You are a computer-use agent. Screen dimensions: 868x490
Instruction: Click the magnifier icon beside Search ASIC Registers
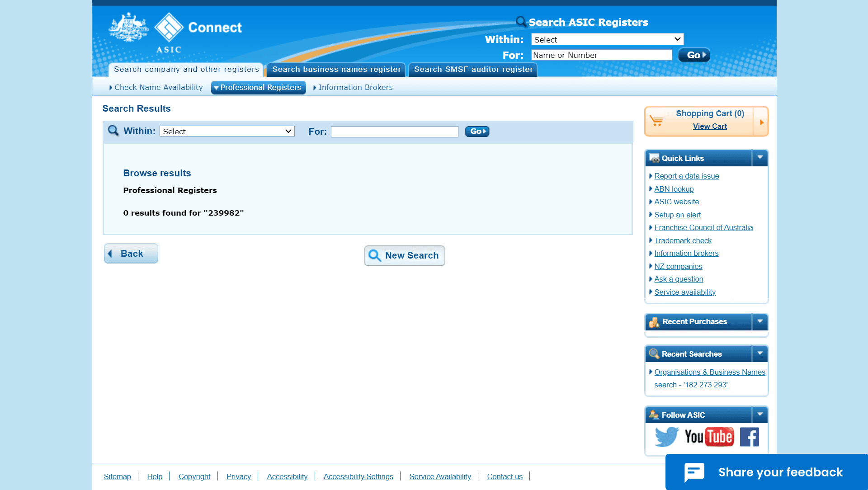pos(521,22)
